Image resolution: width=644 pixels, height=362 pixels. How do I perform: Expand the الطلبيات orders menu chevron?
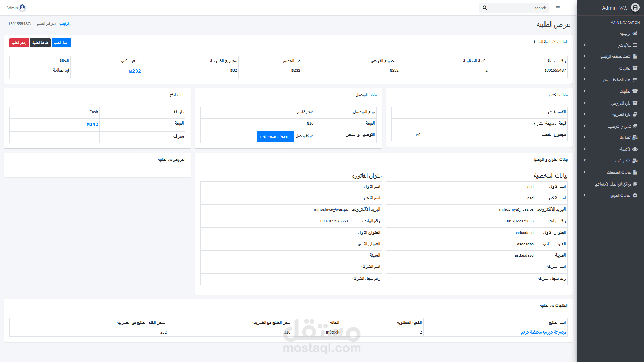[x=584, y=91]
